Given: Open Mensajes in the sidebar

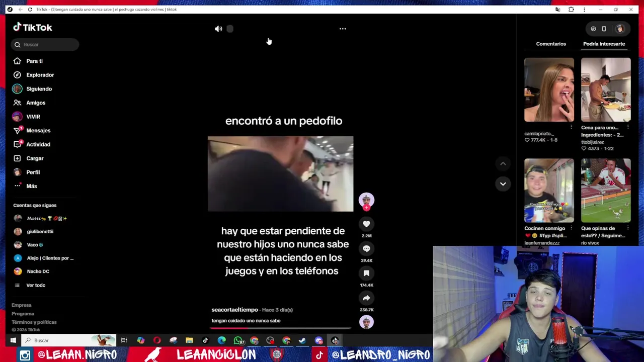Looking at the screenshot, I should coord(38,131).
